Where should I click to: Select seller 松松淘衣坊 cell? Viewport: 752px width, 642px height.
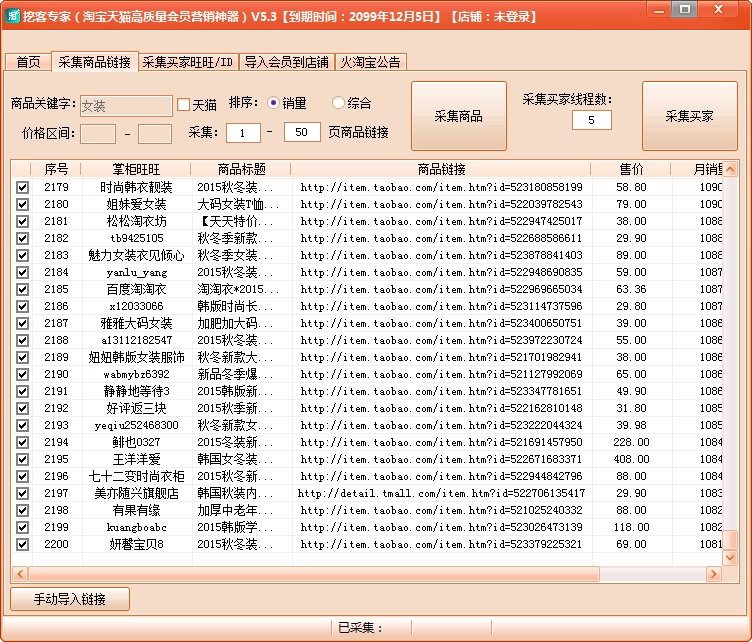click(x=136, y=221)
